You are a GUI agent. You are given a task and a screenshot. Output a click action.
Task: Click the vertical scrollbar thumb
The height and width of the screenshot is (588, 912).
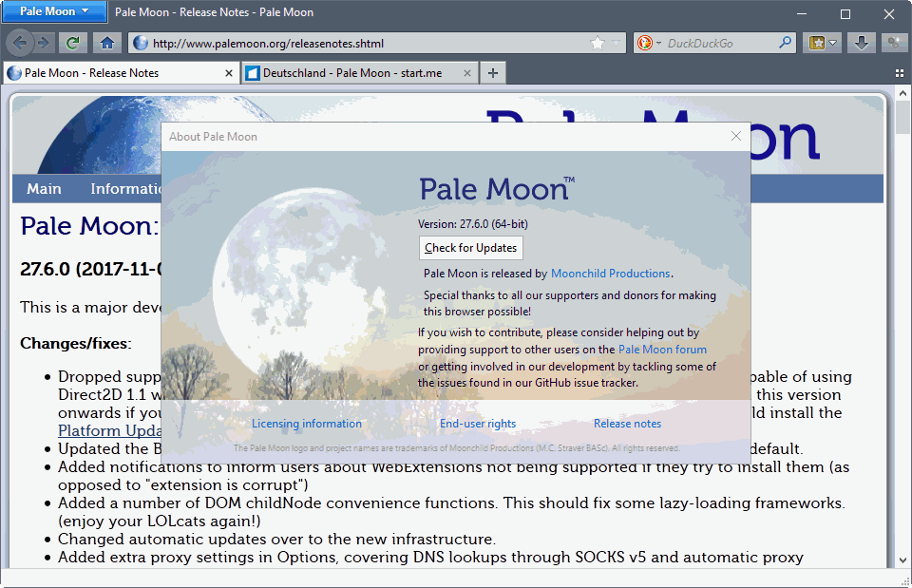coord(902,118)
